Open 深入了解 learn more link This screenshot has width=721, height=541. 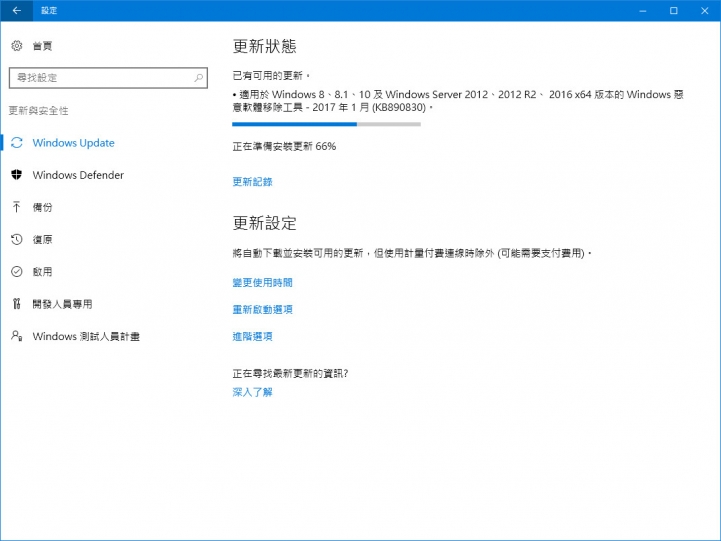click(252, 392)
